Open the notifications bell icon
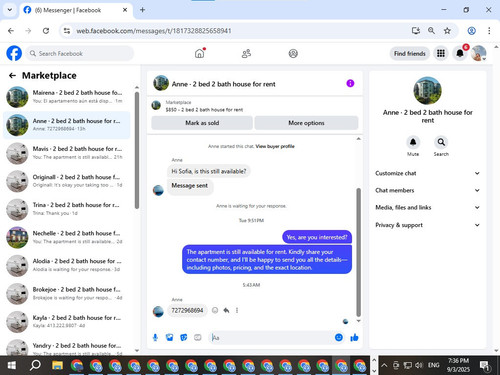This screenshot has height=375, width=500. point(460,53)
